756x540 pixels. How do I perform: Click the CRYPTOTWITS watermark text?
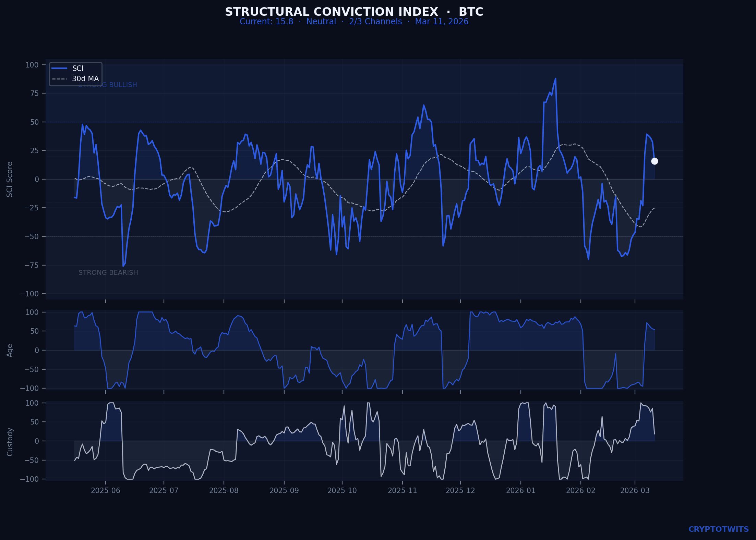point(718,529)
